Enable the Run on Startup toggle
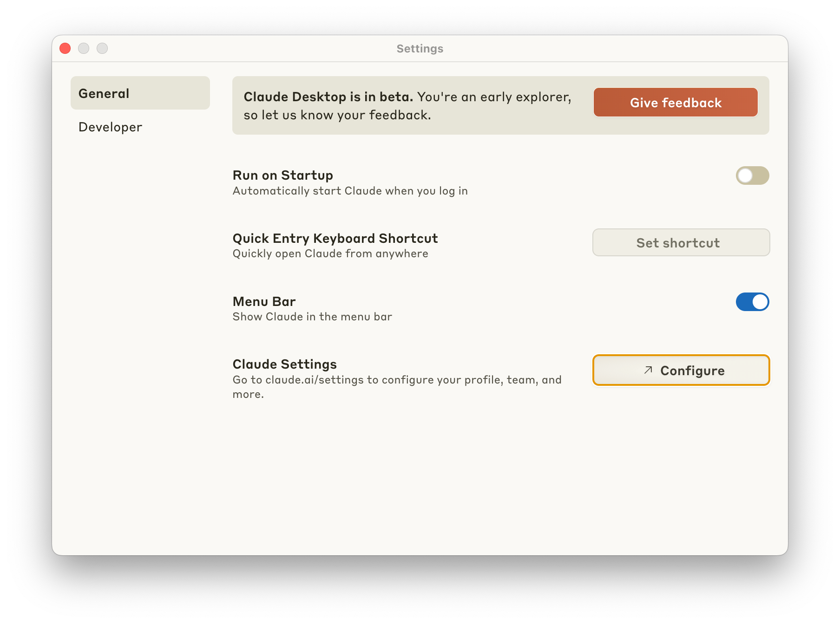This screenshot has height=624, width=840. tap(752, 175)
